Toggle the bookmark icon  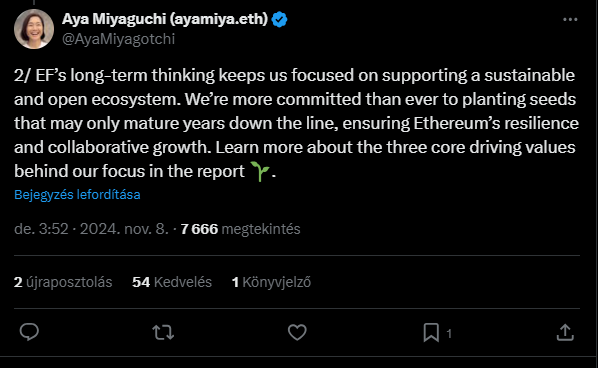(431, 333)
